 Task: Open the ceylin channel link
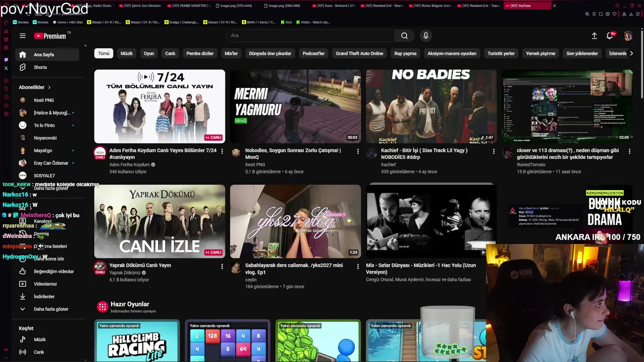(251, 280)
